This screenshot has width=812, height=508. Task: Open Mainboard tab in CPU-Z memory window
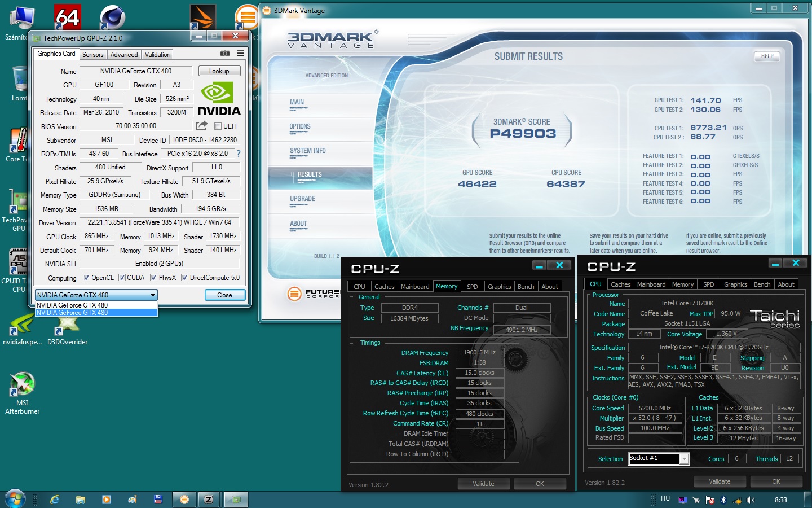[415, 287]
